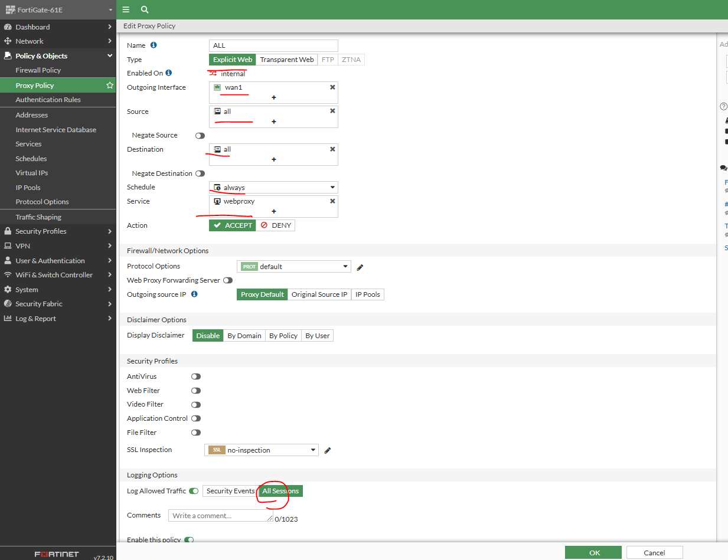The height and width of the screenshot is (560, 728).
Task: Enable Video Filter toggle
Action: (x=196, y=405)
